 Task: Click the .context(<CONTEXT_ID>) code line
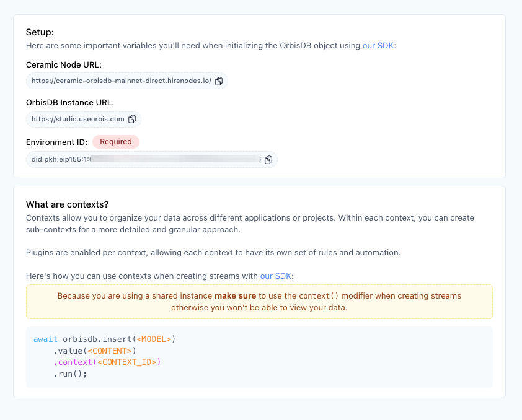[x=107, y=362]
